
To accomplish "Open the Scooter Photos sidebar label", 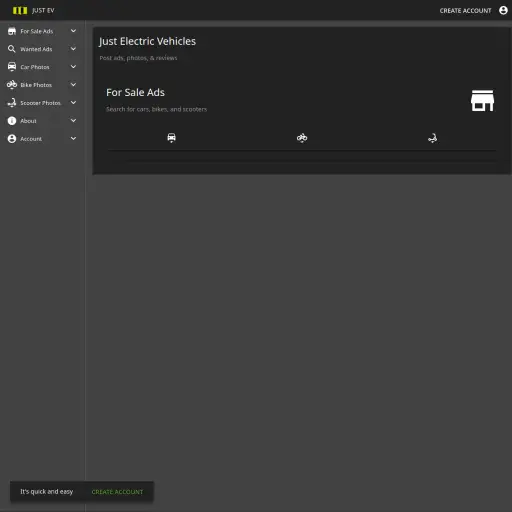I will (x=40, y=103).
